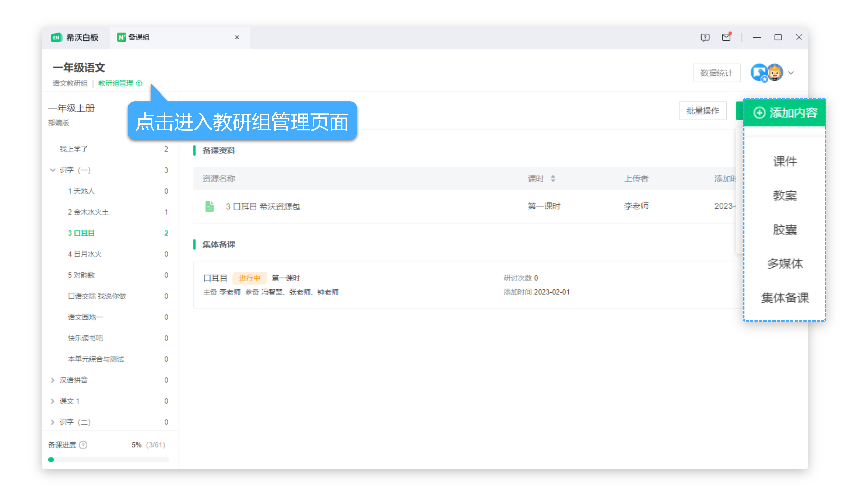Sort by the 课时 column arrows

tap(553, 179)
